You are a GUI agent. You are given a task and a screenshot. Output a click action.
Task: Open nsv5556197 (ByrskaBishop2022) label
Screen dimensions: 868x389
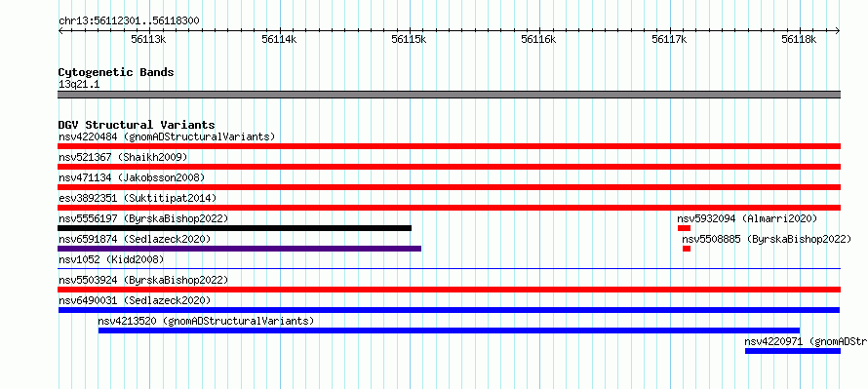(x=143, y=218)
